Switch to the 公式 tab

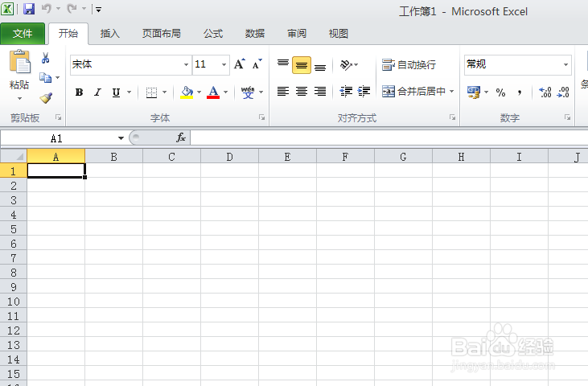213,34
